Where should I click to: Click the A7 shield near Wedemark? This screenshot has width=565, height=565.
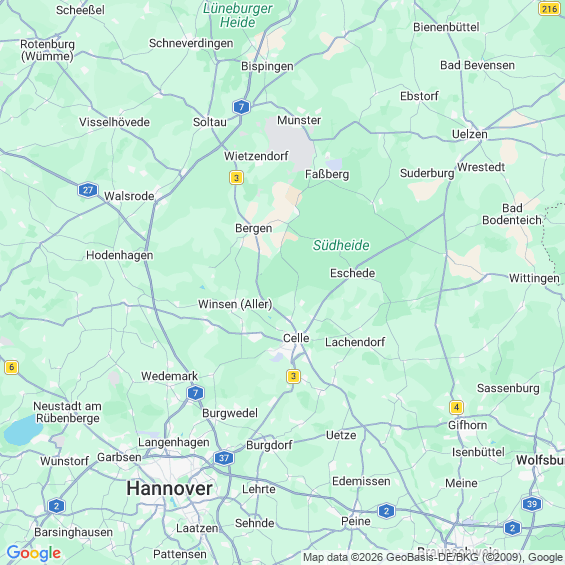pos(196,393)
